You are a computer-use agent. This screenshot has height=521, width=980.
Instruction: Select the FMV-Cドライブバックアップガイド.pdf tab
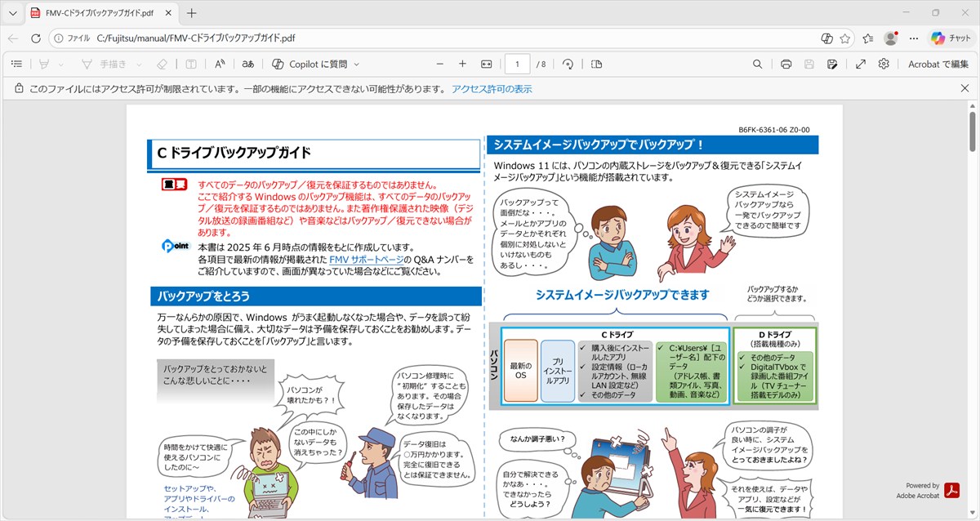coord(96,13)
